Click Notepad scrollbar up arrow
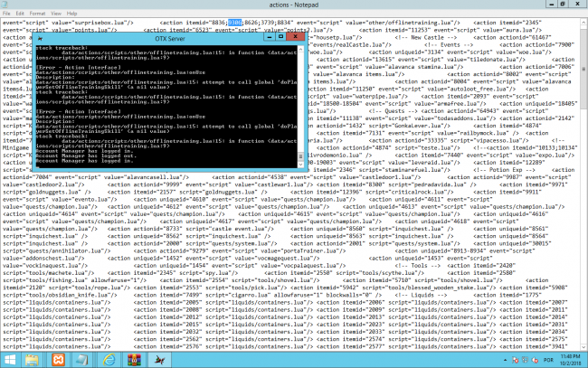Screen dimensions: 588x368 coord(583,22)
